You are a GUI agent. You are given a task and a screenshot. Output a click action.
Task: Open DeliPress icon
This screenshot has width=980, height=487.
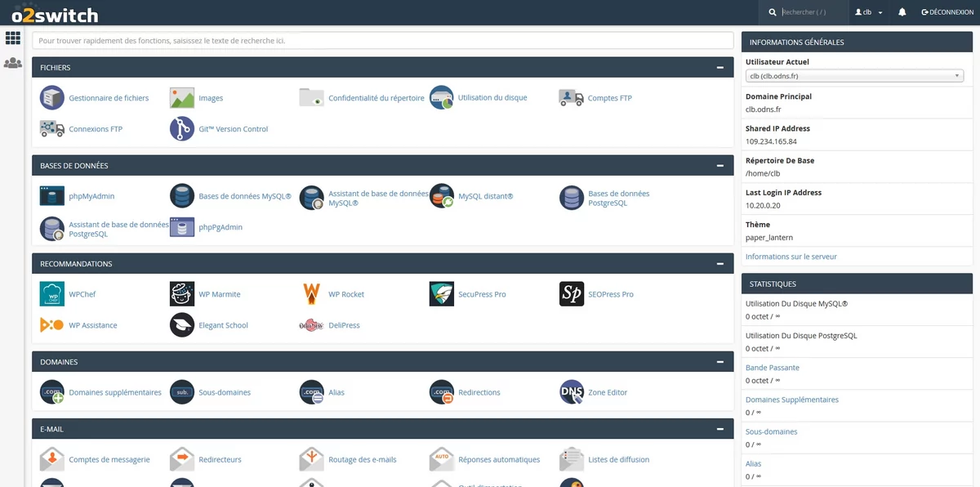click(312, 325)
